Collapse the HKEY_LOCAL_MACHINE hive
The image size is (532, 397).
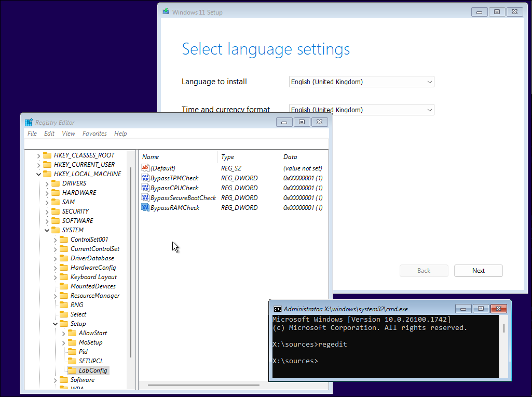pos(39,174)
